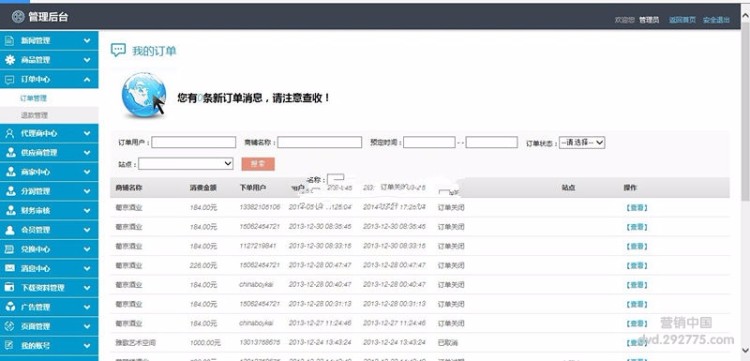The height and width of the screenshot is (361, 750).
Task: Focus the 预定时间 end date field
Action: [x=492, y=142]
